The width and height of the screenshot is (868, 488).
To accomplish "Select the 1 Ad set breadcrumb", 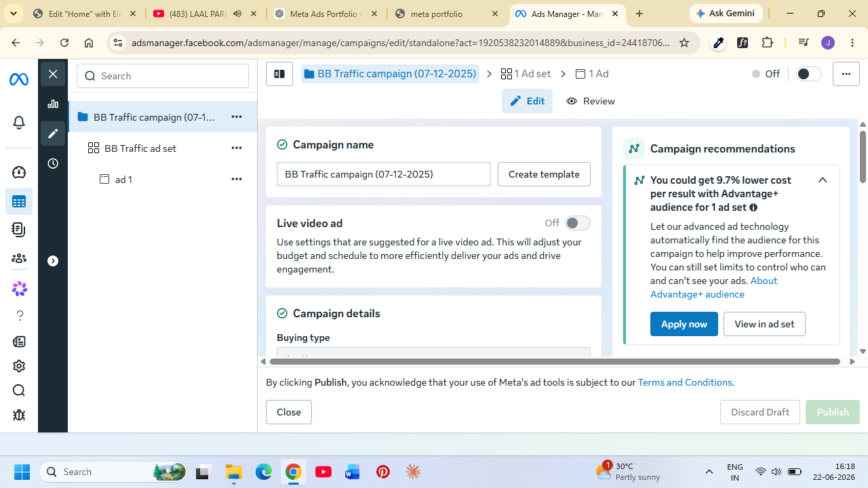I will [x=526, y=74].
